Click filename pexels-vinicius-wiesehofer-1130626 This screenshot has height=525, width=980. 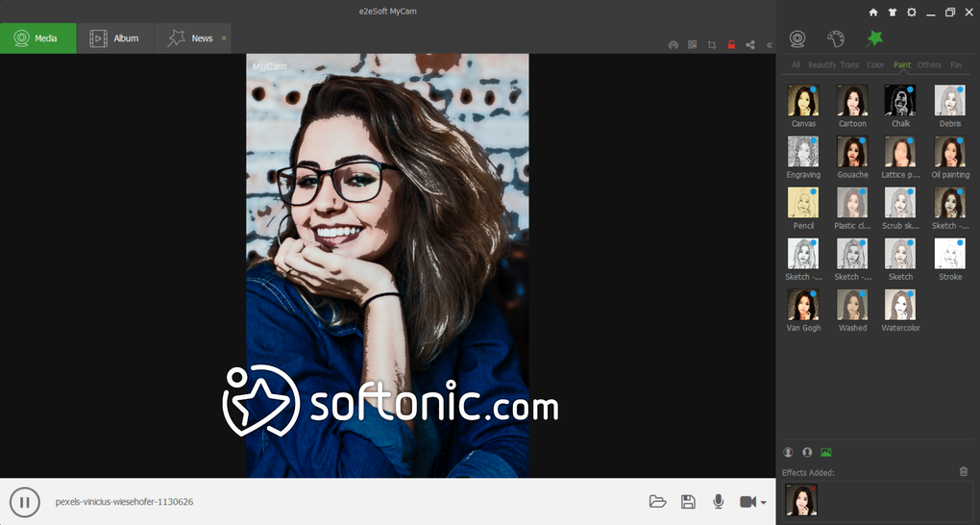[x=124, y=502]
